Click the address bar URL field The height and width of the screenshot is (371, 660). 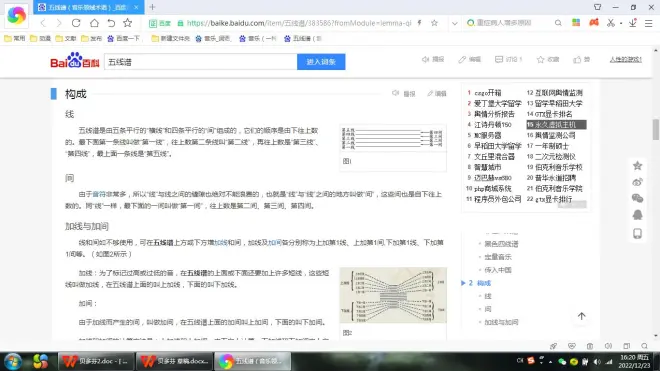[298, 23]
